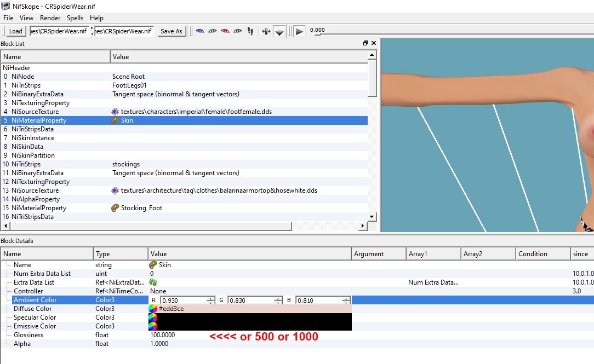594x364 pixels.
Task: Click the R value field 0.930
Action: pos(184,301)
